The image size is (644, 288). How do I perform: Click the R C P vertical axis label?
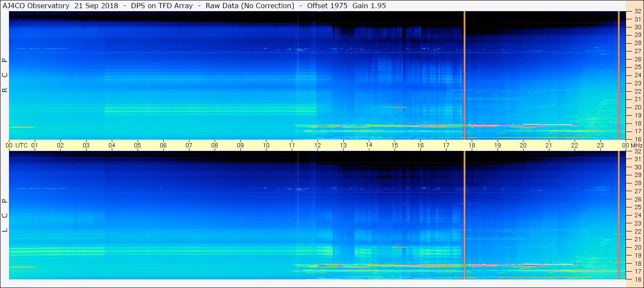5,75
